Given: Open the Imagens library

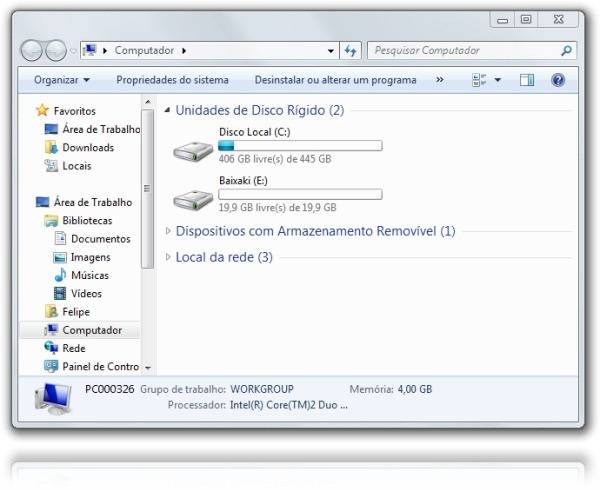Looking at the screenshot, I should [82, 257].
